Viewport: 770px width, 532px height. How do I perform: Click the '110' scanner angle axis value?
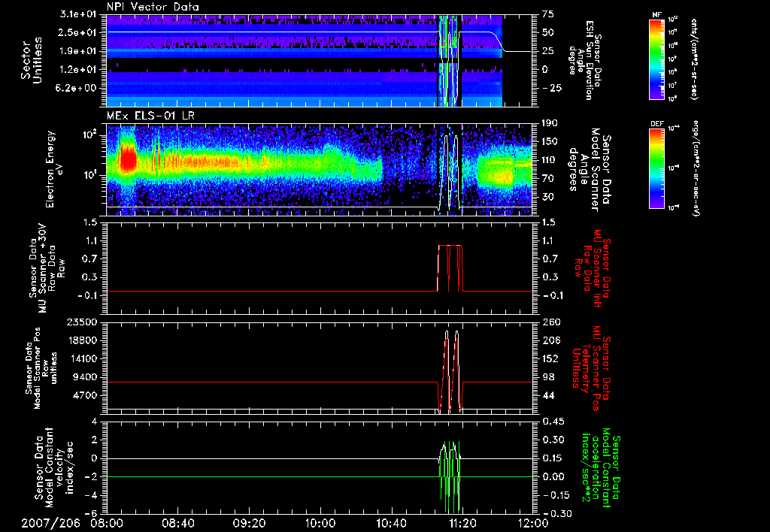point(550,160)
